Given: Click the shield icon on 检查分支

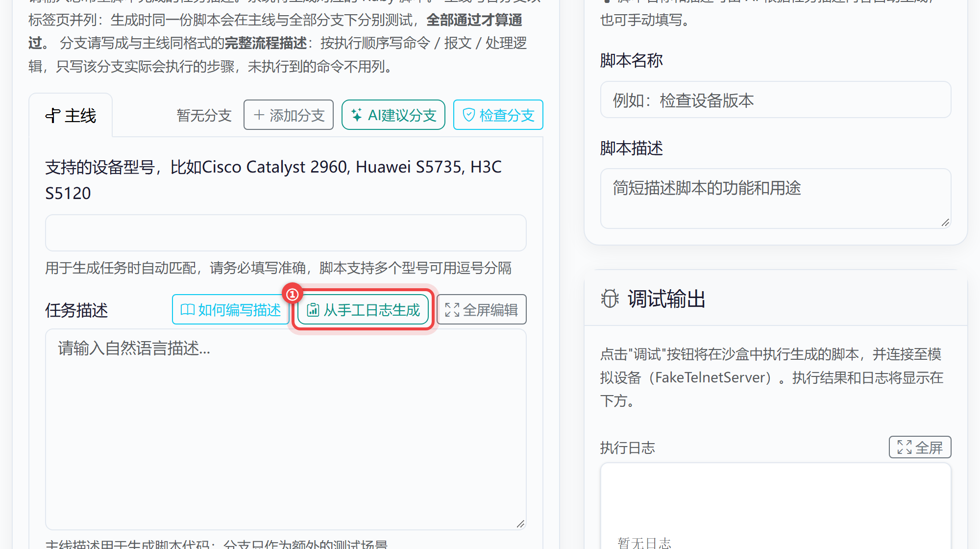Looking at the screenshot, I should (469, 115).
